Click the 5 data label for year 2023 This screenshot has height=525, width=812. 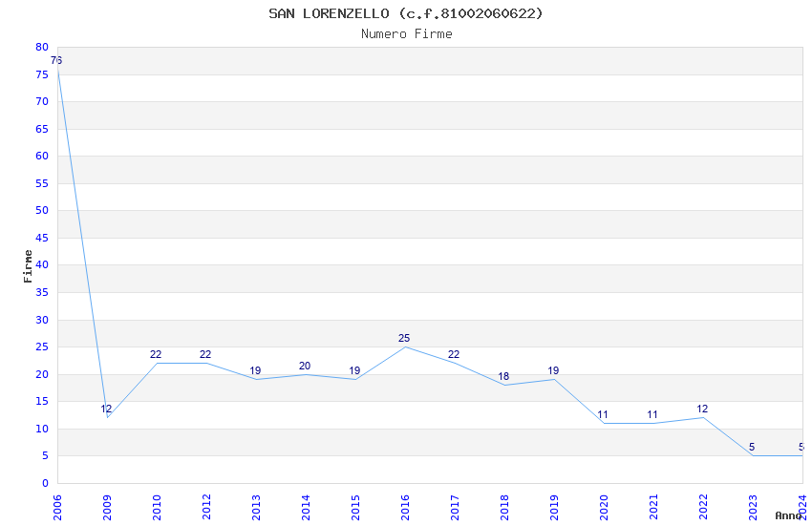coord(752,448)
